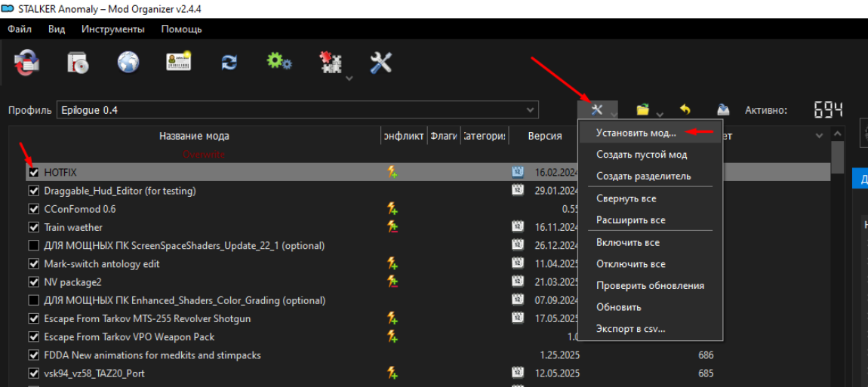868x387 pixels.
Task: Select Escape From Tarkov VPO Weapon Pack row
Action: 129,336
